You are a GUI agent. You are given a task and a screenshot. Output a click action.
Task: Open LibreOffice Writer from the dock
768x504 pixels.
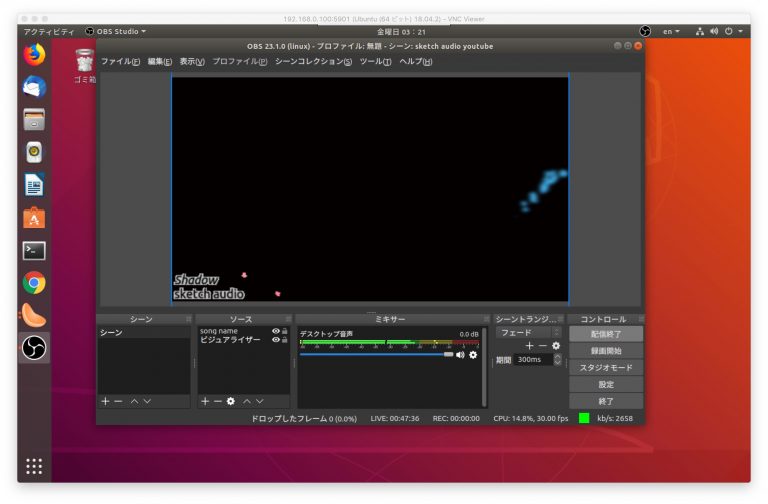click(x=34, y=185)
